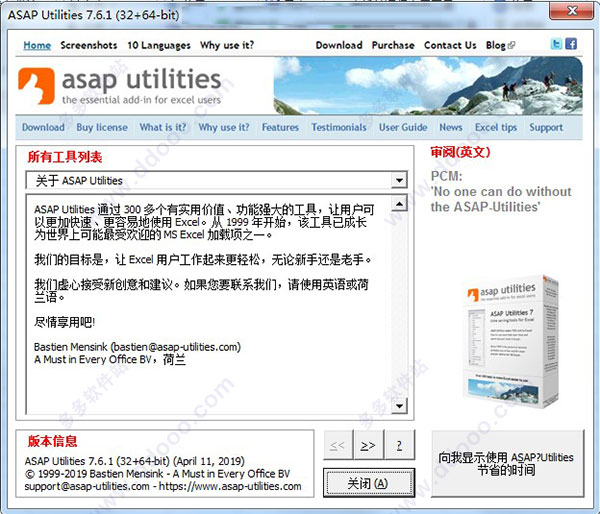The image size is (600, 514).
Task: Click the orange ASAP Utilities logo
Action: [36, 86]
